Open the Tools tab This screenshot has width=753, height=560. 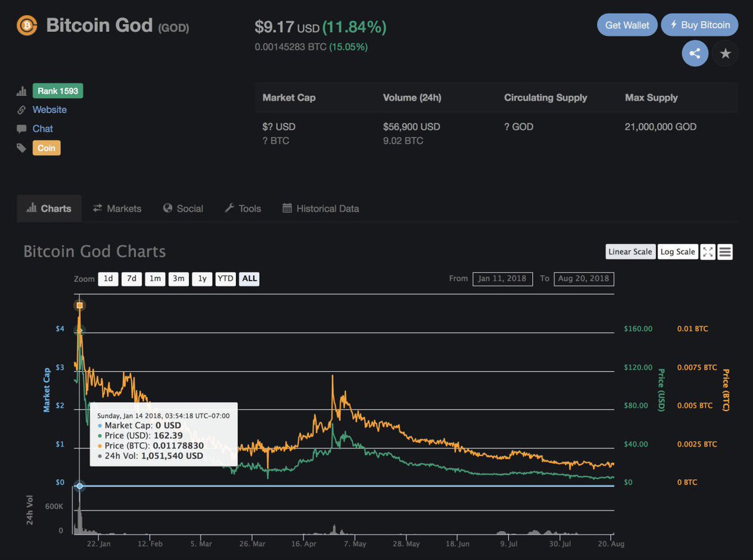pyautogui.click(x=243, y=208)
